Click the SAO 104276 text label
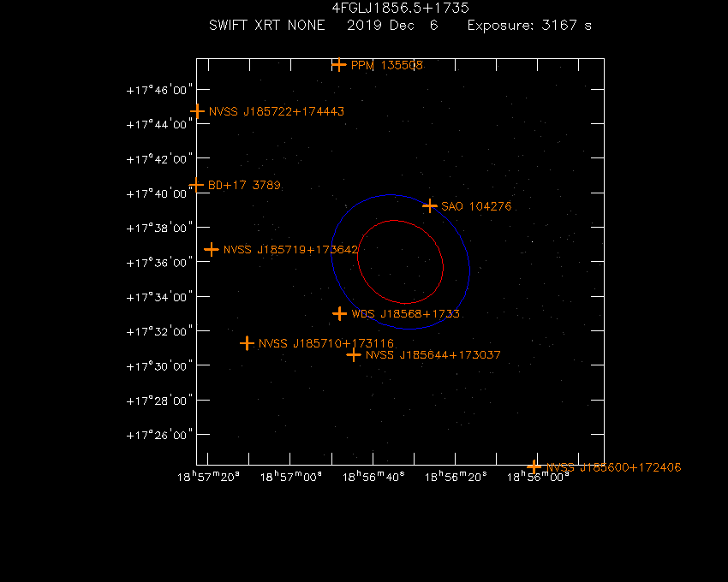Image resolution: width=728 pixels, height=582 pixels. pyautogui.click(x=476, y=206)
